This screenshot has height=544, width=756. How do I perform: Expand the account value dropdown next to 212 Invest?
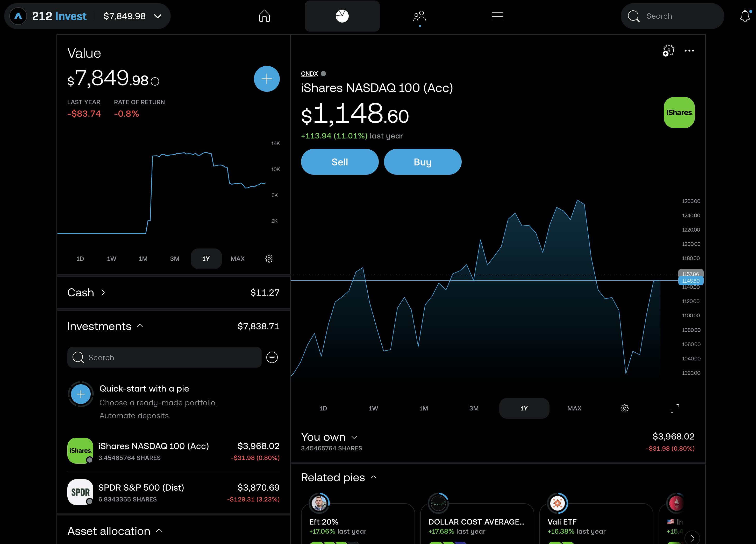[x=158, y=16]
